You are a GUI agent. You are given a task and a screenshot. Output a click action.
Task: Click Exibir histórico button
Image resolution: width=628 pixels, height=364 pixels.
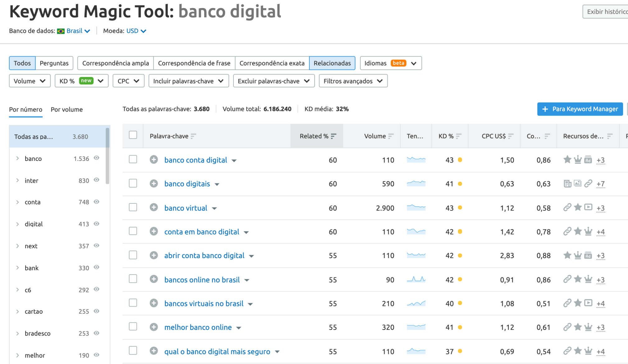coord(605,12)
